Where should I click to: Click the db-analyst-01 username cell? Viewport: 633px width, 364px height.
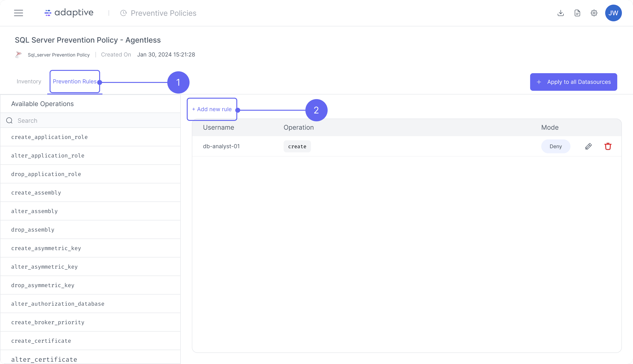click(x=221, y=146)
